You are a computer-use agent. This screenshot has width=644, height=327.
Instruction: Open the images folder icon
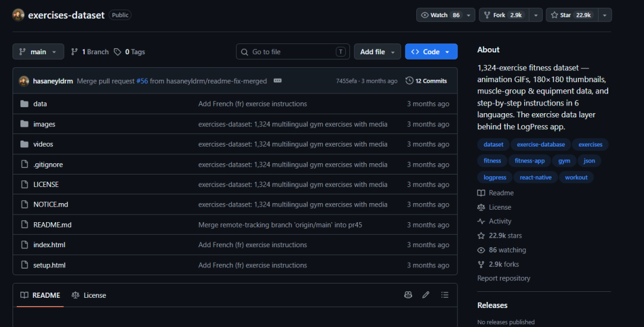tap(24, 124)
